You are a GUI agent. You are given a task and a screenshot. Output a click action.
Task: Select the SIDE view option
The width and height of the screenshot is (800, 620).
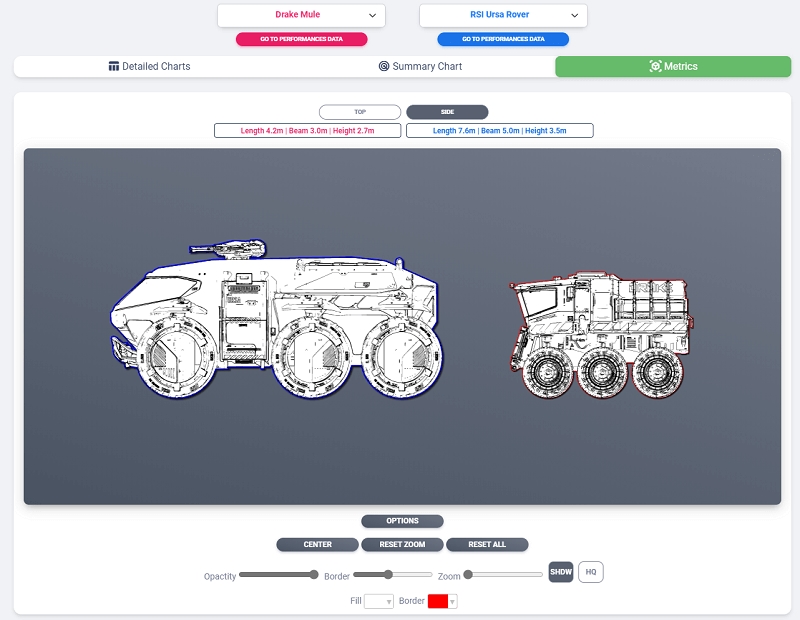tap(447, 112)
